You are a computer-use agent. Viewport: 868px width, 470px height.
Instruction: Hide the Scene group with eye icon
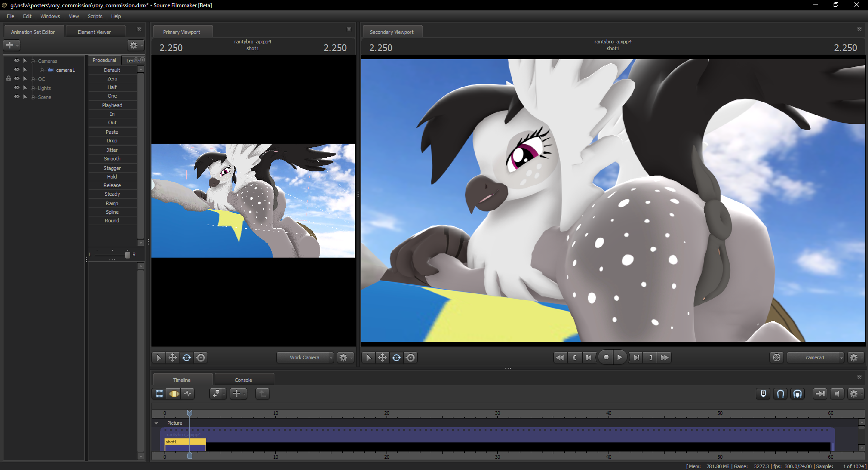pos(17,97)
